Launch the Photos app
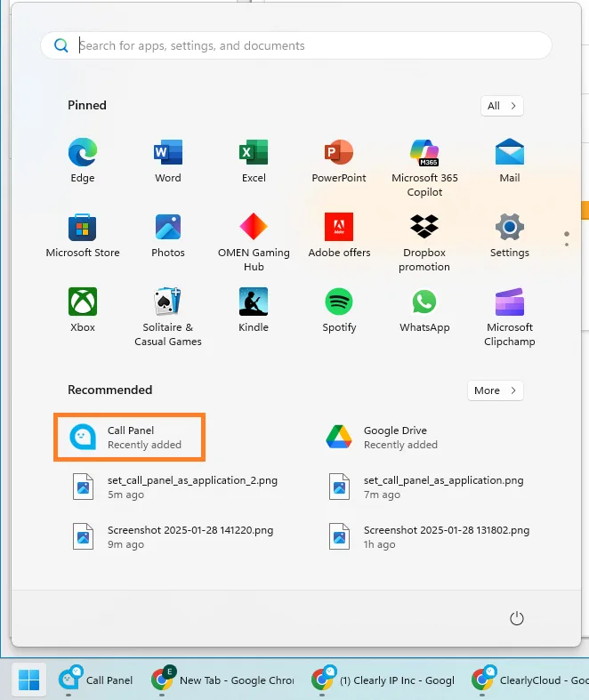The height and width of the screenshot is (700, 589). tap(168, 236)
